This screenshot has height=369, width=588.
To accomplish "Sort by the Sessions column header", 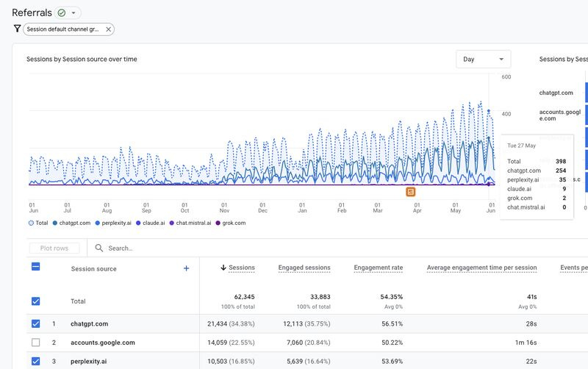I will click(242, 268).
